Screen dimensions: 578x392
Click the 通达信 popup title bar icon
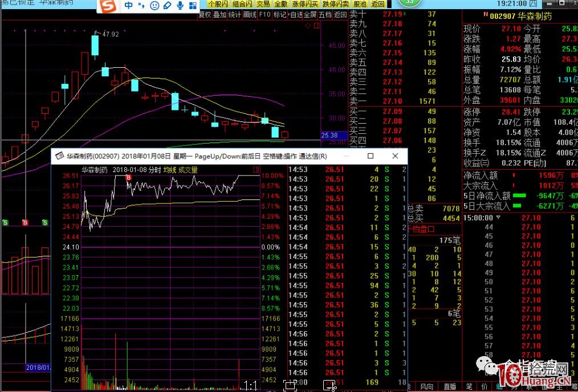pos(59,156)
